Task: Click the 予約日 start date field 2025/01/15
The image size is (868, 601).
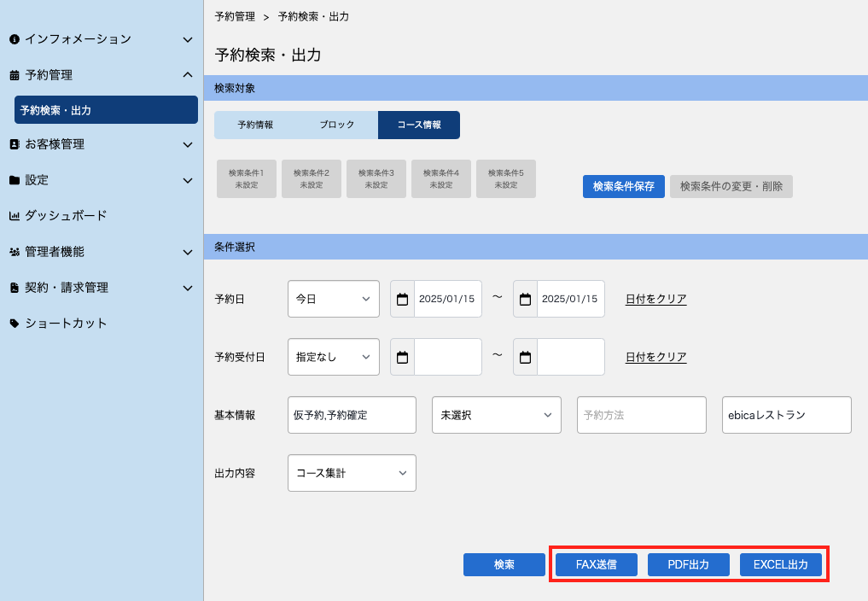Action: click(x=447, y=299)
